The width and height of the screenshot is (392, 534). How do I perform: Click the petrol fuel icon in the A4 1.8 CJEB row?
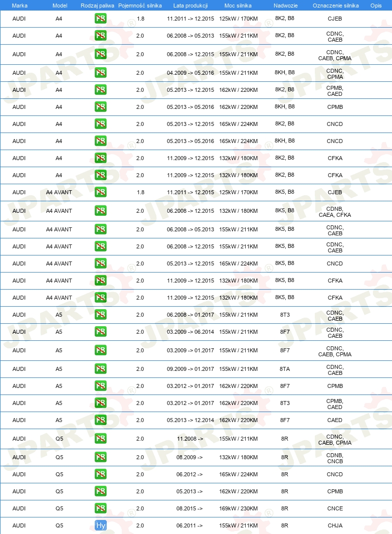tap(100, 19)
